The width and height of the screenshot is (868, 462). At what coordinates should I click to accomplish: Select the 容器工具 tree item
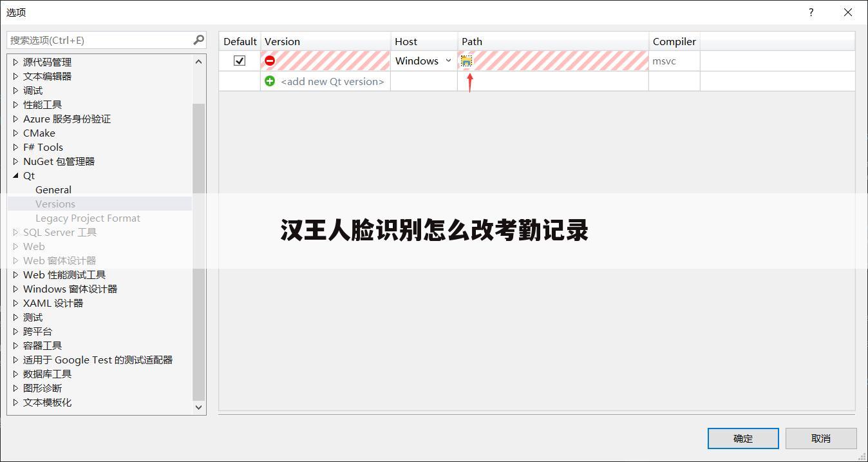pos(42,345)
